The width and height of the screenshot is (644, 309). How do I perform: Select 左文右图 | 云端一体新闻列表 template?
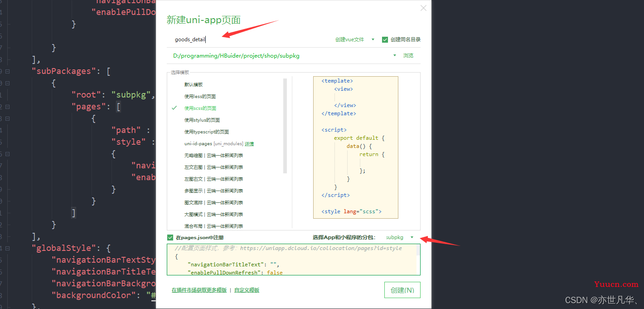[x=213, y=167]
